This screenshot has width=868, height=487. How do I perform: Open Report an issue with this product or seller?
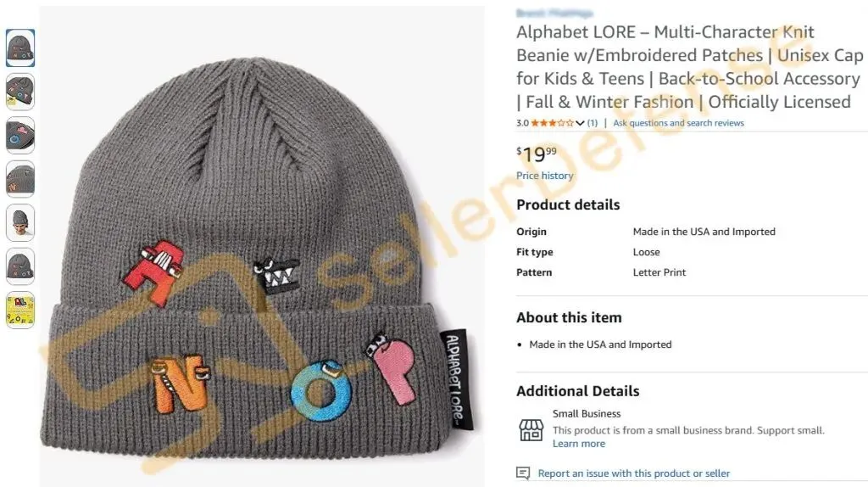[634, 473]
